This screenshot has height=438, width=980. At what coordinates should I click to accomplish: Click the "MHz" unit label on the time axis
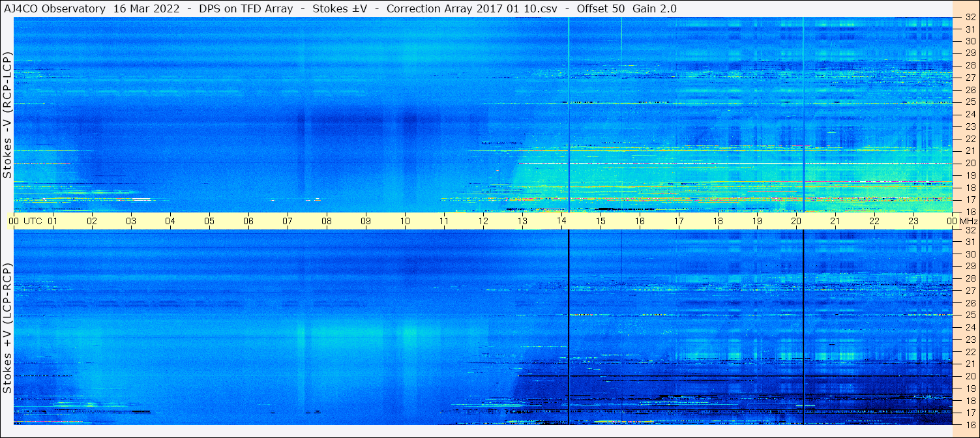[x=968, y=221]
